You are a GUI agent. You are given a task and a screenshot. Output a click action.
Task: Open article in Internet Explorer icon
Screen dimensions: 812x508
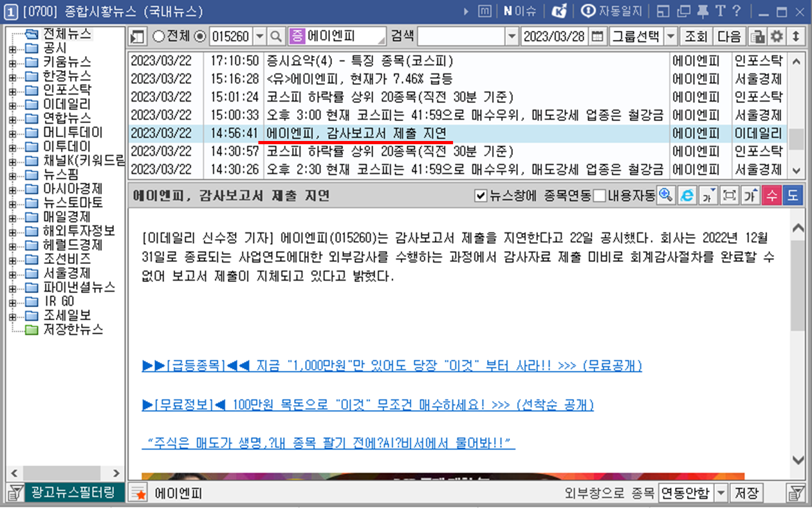(x=687, y=195)
